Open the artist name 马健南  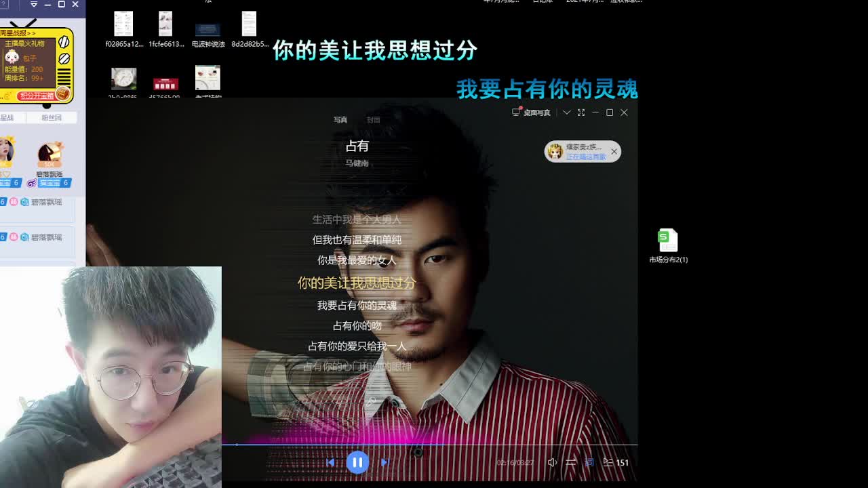(x=357, y=163)
